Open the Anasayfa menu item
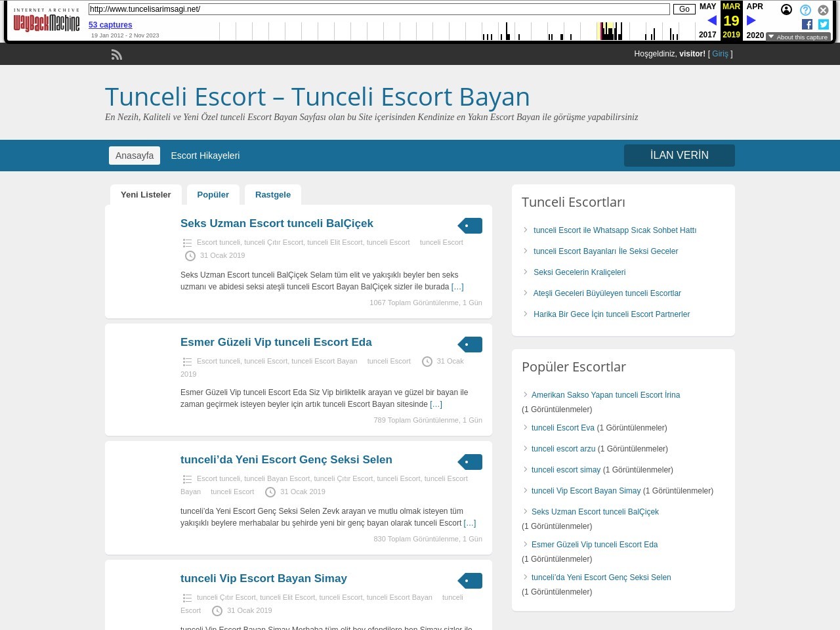The height and width of the screenshot is (630, 840). tap(135, 156)
